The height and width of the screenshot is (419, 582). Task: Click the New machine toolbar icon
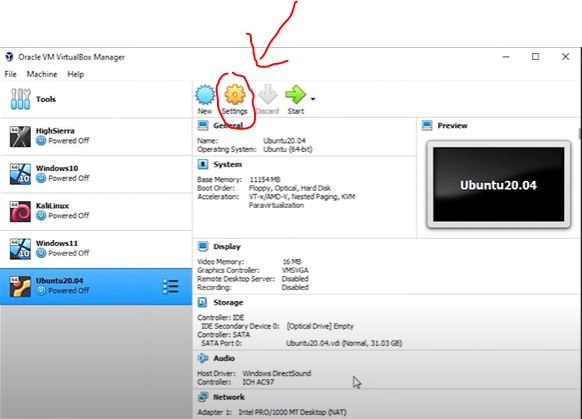click(x=205, y=95)
